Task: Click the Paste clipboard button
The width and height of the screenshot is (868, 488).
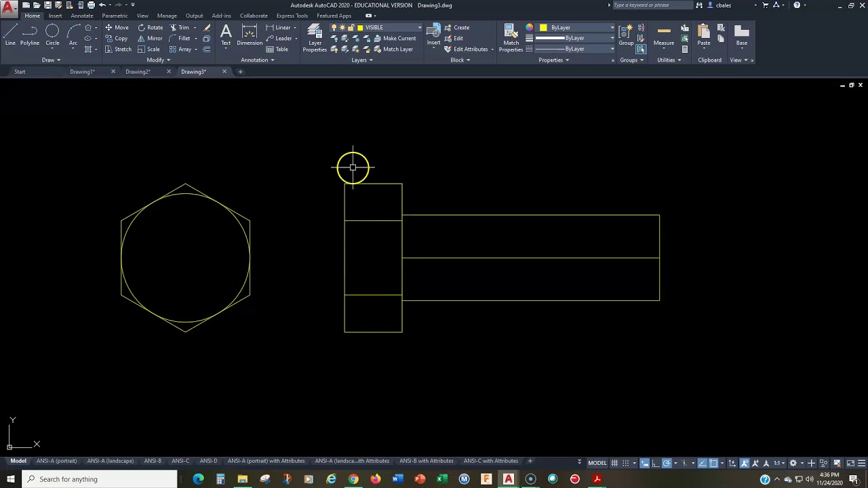Action: [x=704, y=35]
